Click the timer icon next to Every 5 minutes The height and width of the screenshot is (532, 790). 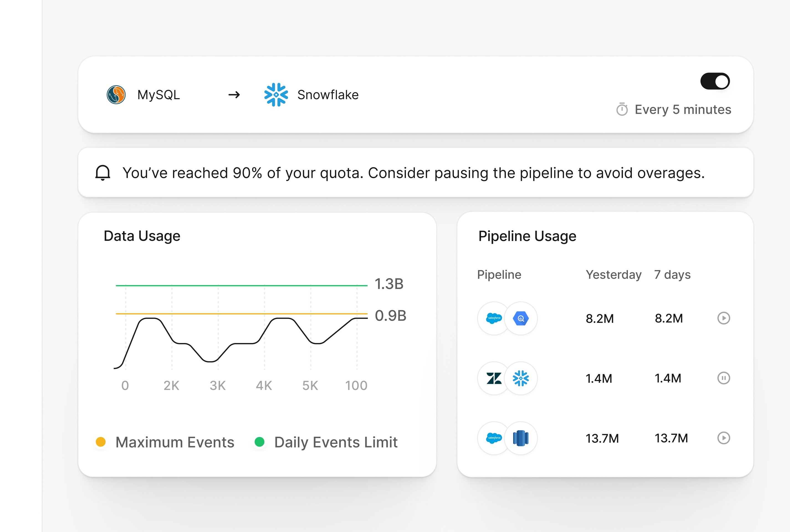(622, 109)
